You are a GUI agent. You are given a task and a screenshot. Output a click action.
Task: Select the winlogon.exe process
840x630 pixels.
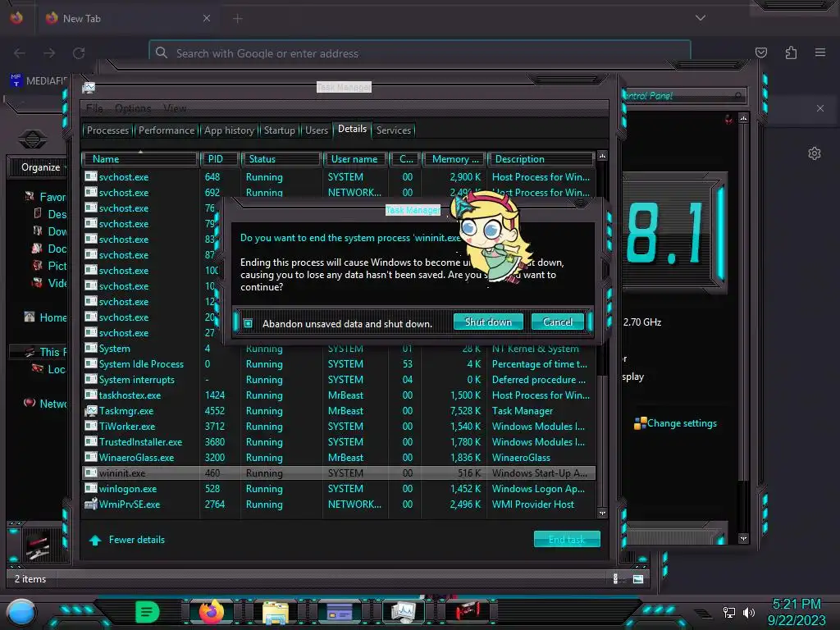(x=339, y=489)
